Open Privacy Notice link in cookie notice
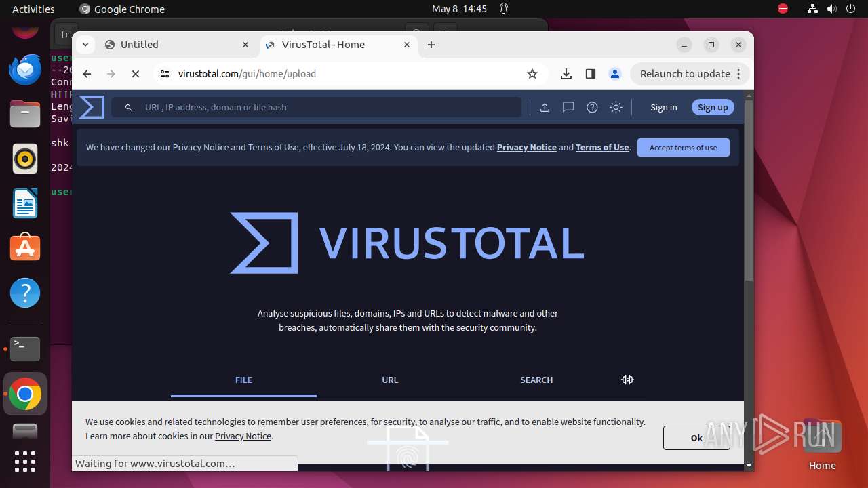The image size is (868, 488). (x=243, y=436)
